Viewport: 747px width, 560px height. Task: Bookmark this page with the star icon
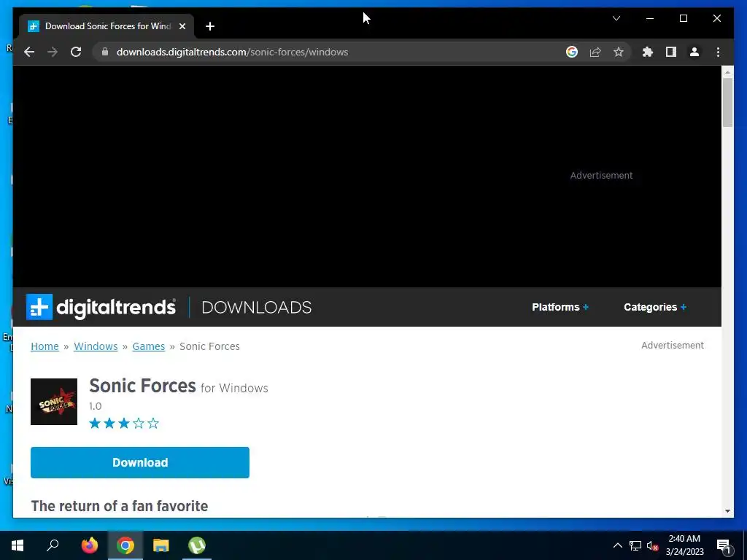619,52
